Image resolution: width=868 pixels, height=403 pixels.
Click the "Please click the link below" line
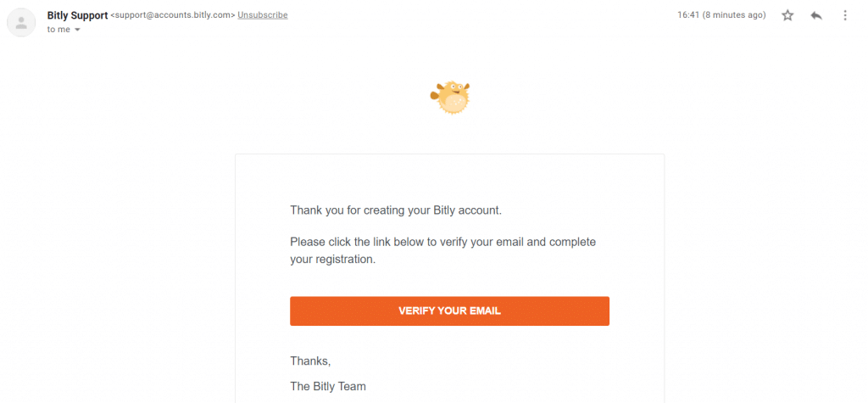point(442,243)
